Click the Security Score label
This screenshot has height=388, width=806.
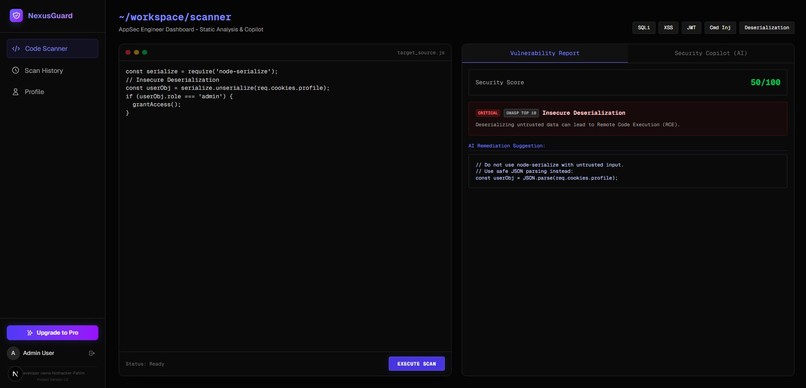[500, 82]
